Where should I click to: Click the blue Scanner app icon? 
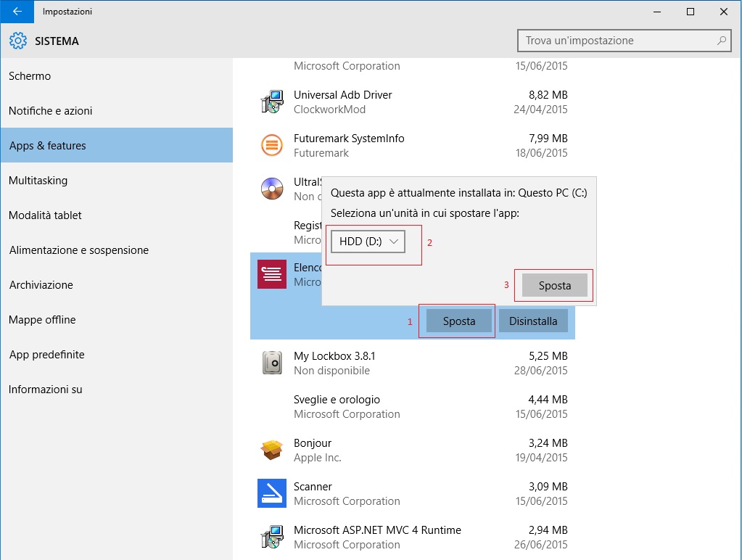point(272,493)
